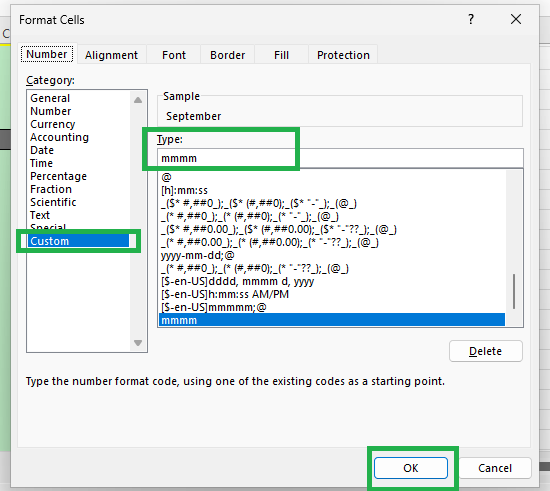The image size is (550, 491).
Task: Choose [$-en-US]h:mm:ss AM/PM format
Action: click(332, 294)
